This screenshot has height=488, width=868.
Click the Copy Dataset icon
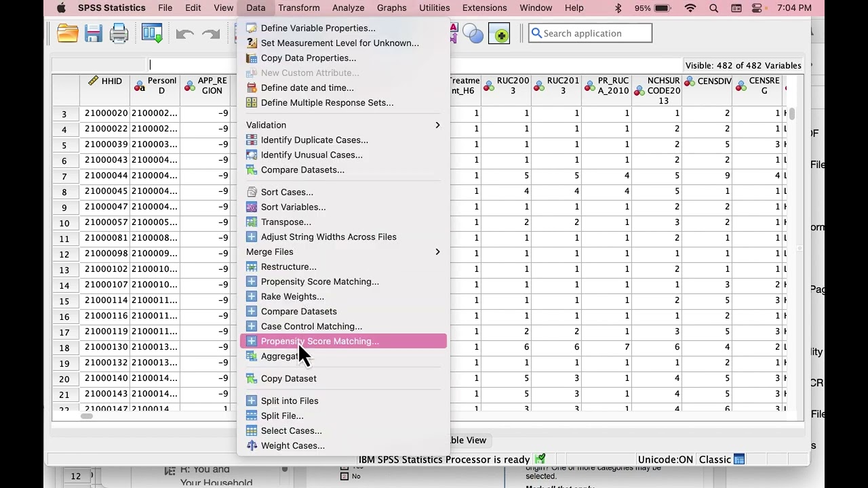click(x=252, y=378)
